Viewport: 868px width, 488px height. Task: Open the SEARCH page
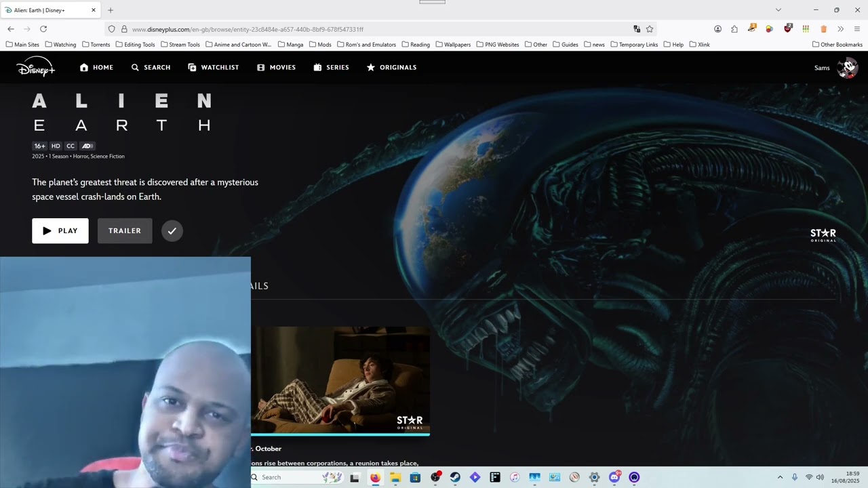(151, 67)
